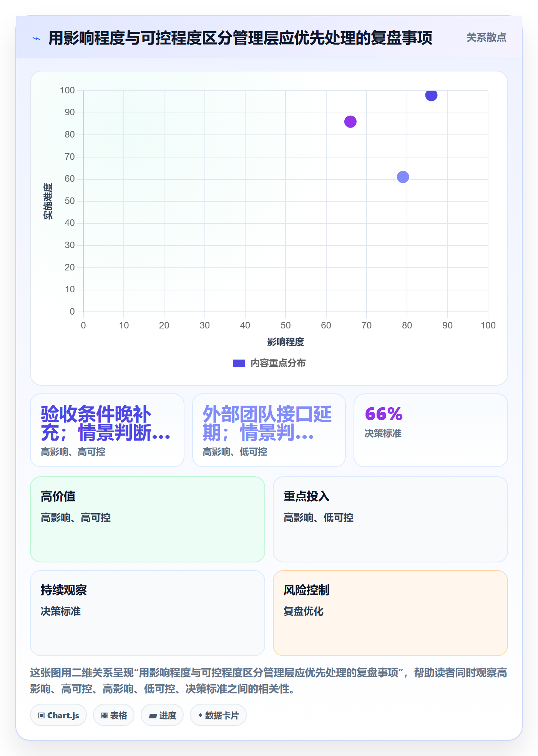Click the 实施难度 y-axis title

[x=48, y=201]
